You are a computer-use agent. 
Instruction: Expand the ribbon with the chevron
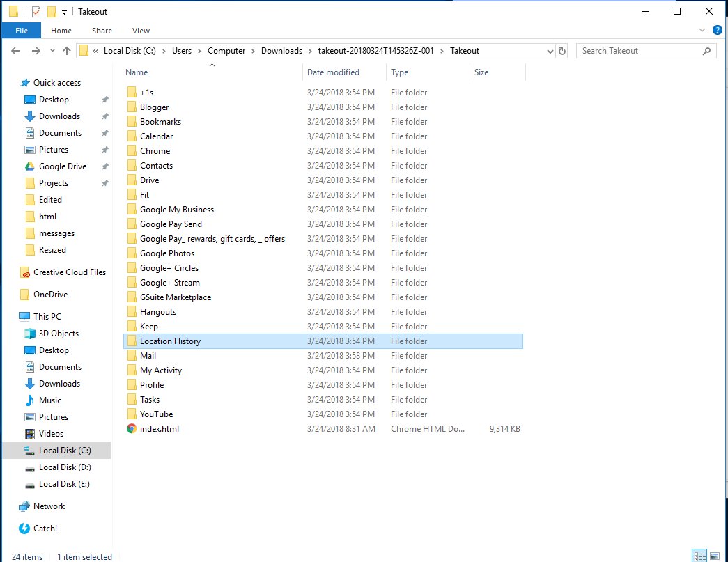pos(702,31)
